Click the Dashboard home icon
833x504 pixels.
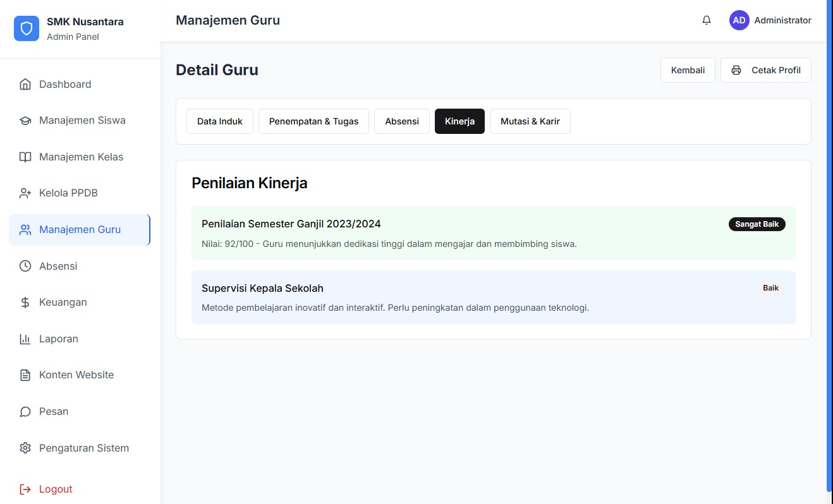coord(25,84)
